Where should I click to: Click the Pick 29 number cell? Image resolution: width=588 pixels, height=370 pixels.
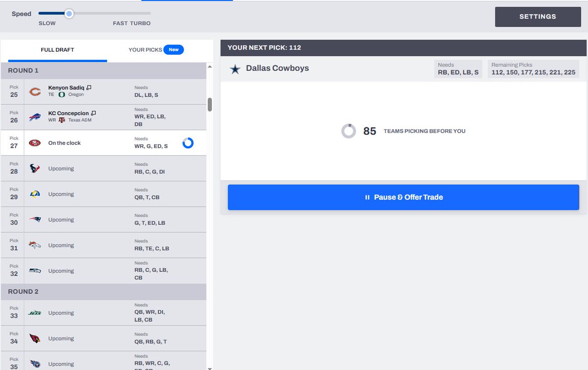pyautogui.click(x=14, y=194)
